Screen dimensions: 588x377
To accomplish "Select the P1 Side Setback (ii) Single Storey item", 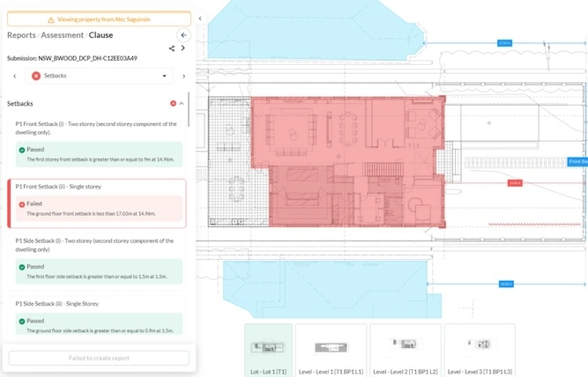I will tap(97, 315).
